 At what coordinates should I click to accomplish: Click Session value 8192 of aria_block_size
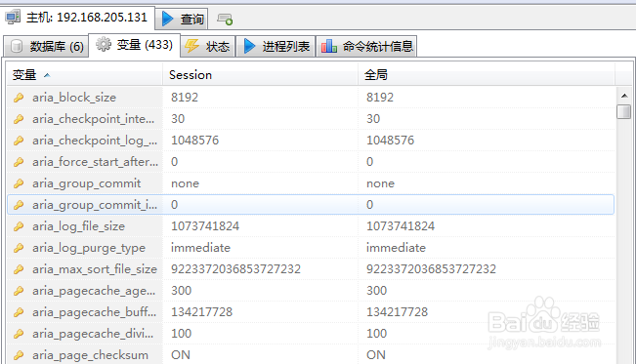(x=185, y=98)
